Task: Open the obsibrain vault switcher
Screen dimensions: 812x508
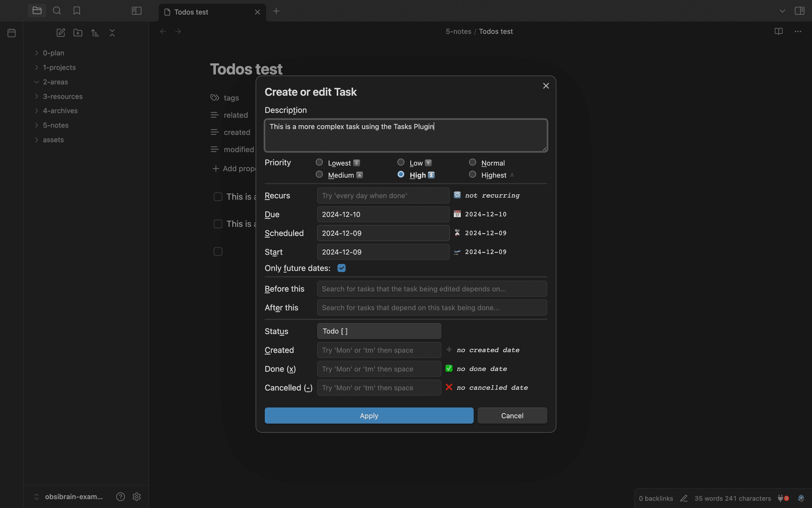Action: [x=69, y=497]
